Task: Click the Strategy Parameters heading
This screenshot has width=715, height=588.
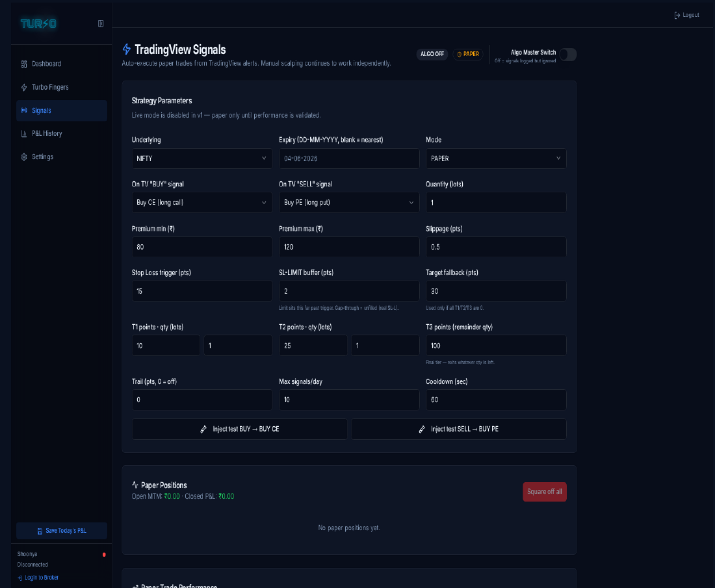Action: (162, 101)
